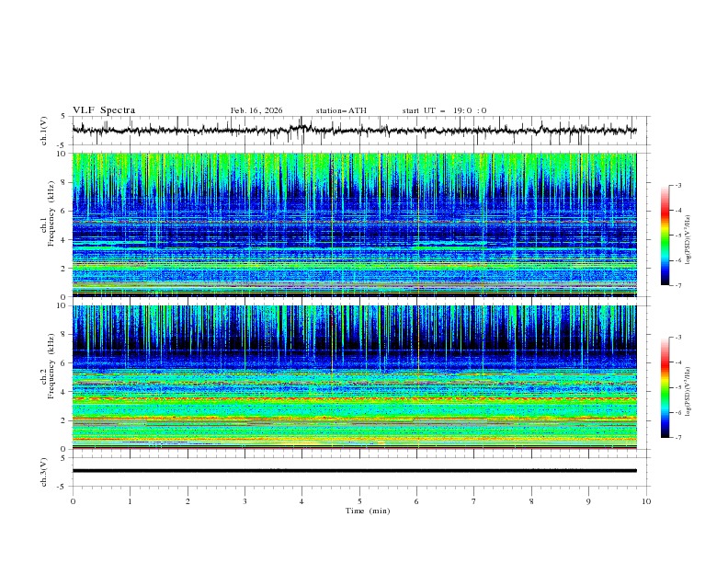This screenshot has height=563, width=728.
Task: Click the "ch.1(V)" axis label
Action: [x=44, y=131]
